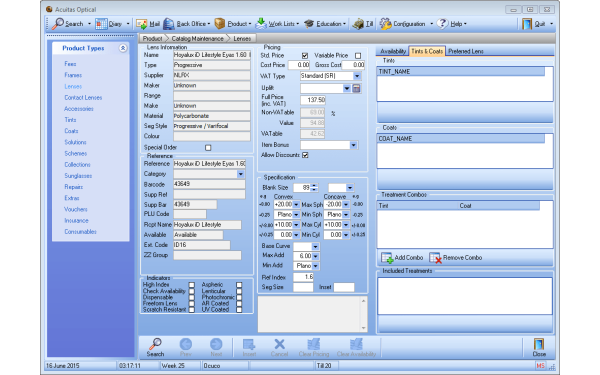Viewport: 600px width, 375px height.
Task: Open the Mail toolbar icon
Action: (142, 24)
